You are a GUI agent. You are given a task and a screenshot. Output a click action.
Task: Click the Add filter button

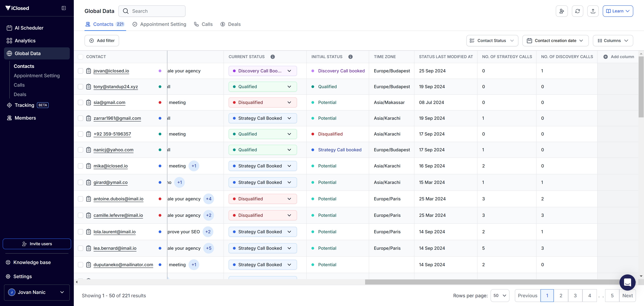click(x=102, y=41)
